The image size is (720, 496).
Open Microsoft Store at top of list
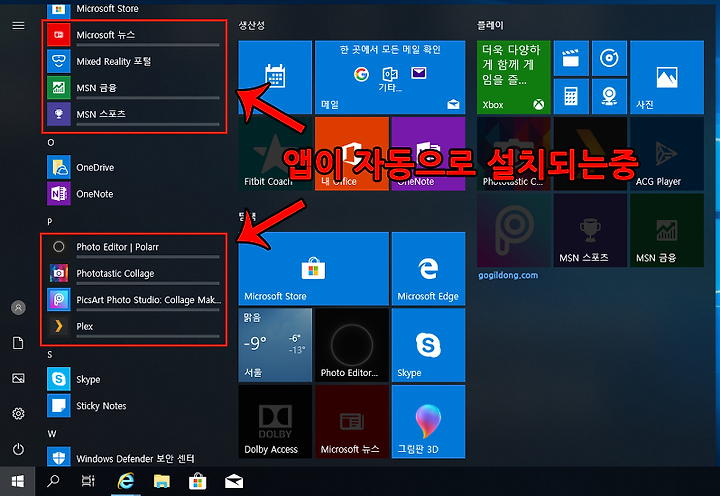point(134,10)
